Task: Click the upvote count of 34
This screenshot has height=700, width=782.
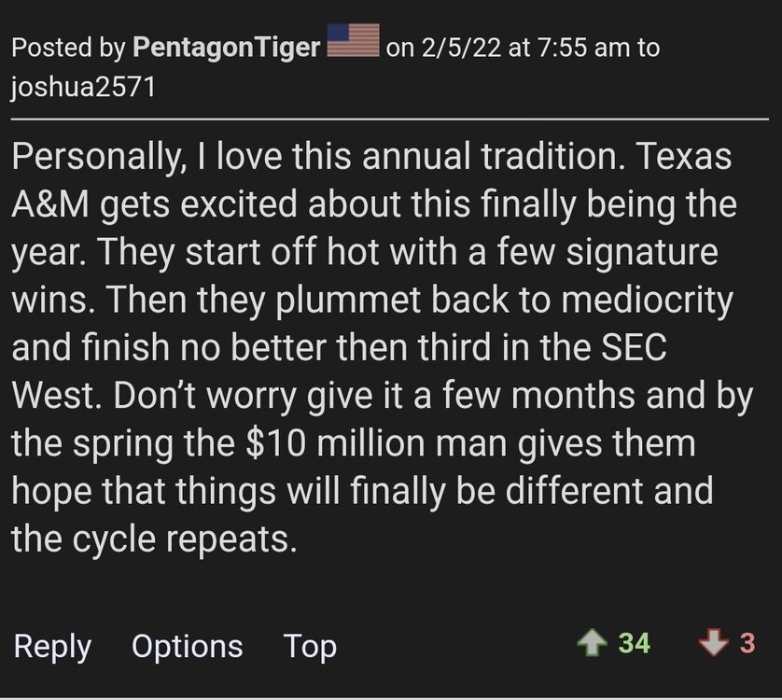Action: pos(634,644)
